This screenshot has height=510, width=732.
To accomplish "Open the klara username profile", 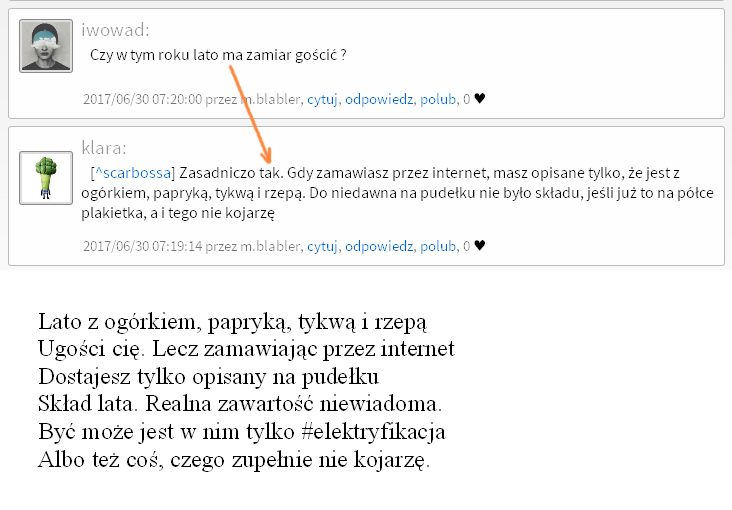I will (103, 147).
